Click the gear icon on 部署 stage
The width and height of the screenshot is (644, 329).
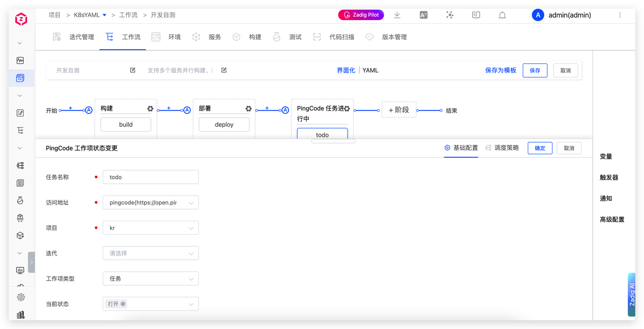tap(248, 109)
